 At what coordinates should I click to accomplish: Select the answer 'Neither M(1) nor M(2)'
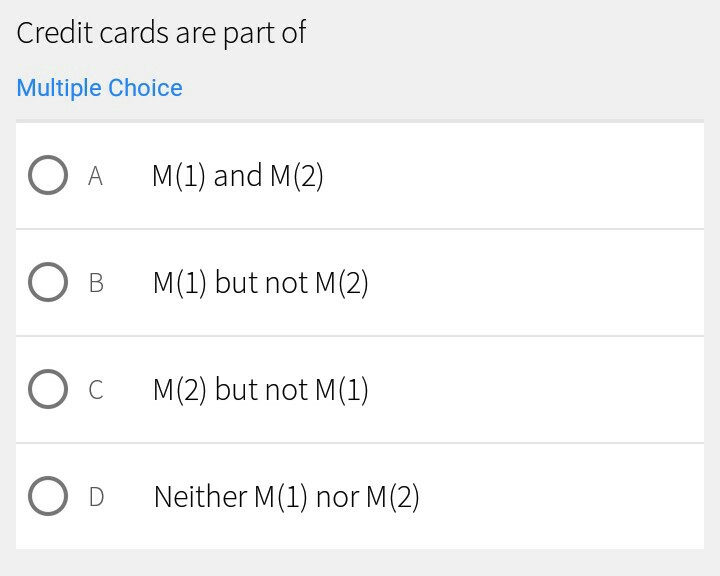286,497
